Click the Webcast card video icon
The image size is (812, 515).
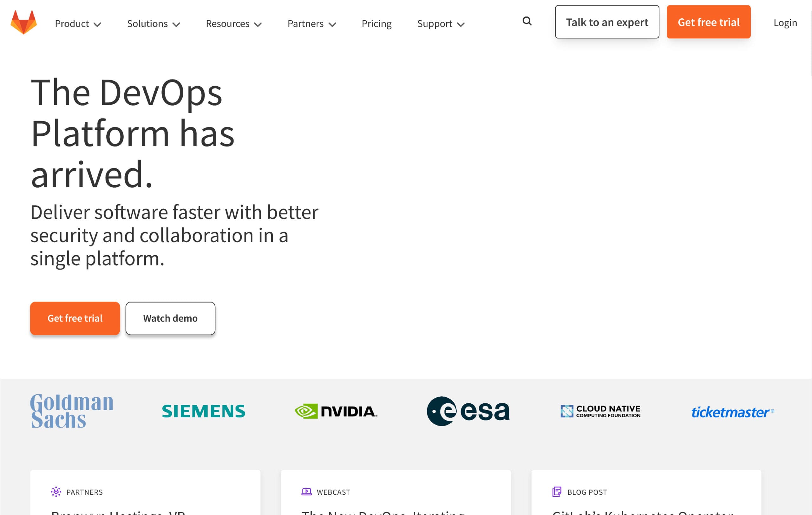[306, 492]
